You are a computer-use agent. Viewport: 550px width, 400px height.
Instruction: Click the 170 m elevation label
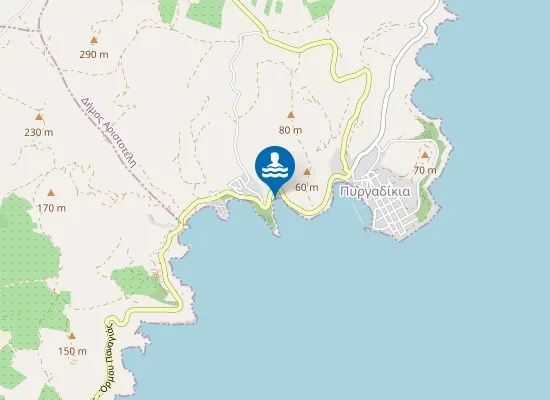click(x=52, y=208)
